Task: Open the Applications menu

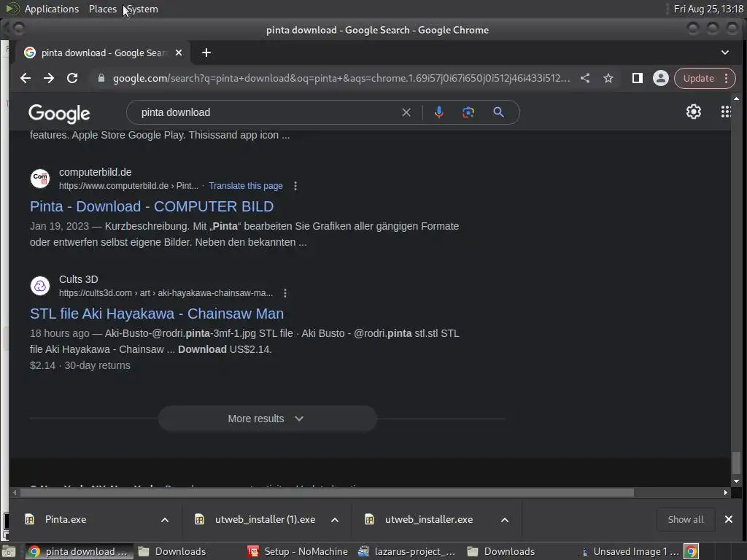Action: click(x=52, y=9)
